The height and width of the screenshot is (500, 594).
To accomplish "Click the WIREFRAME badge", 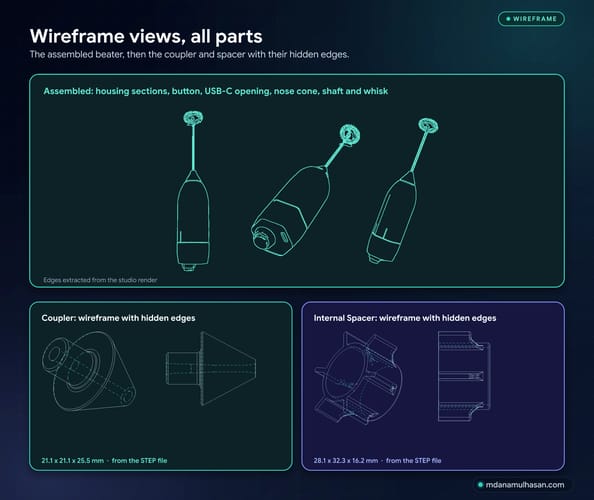I will coord(531,19).
